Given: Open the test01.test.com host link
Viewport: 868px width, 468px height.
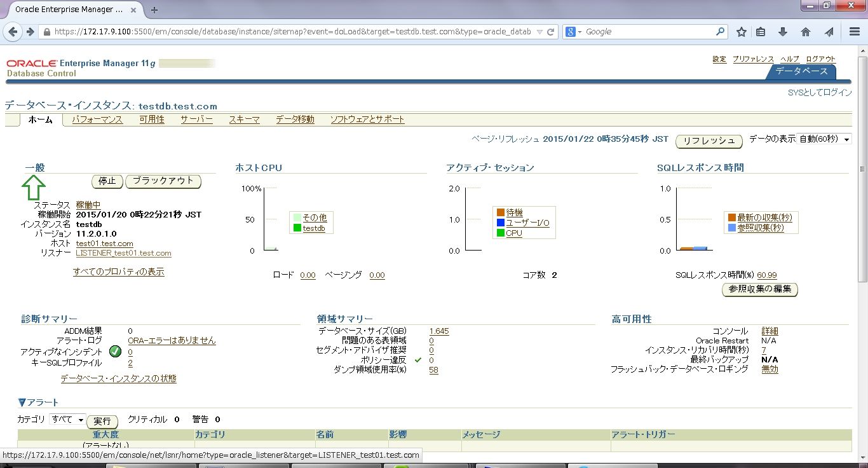Looking at the screenshot, I should tap(105, 244).
